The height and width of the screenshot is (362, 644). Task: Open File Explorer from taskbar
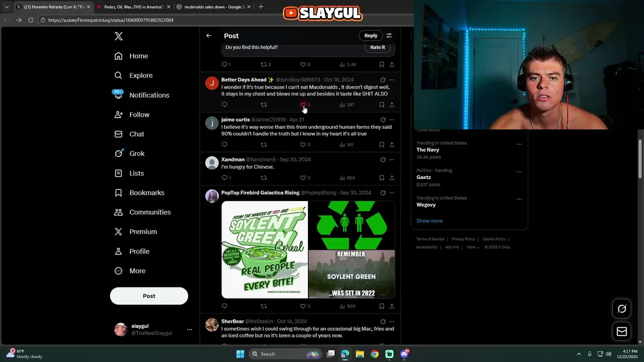click(360, 354)
